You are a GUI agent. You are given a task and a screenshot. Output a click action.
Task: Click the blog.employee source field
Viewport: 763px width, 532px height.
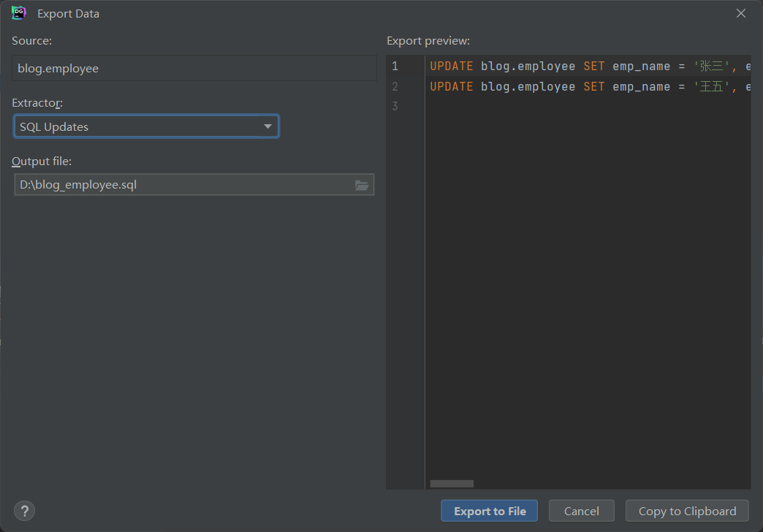point(194,68)
